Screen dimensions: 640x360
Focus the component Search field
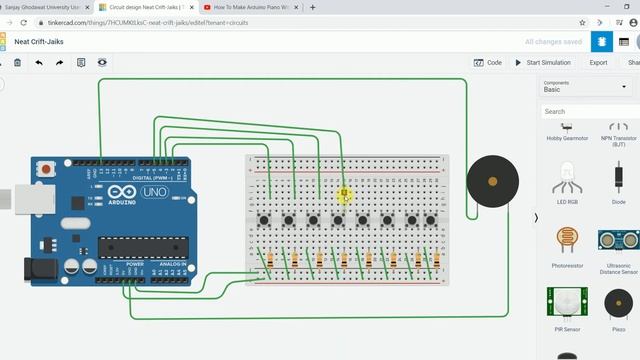[x=590, y=111]
